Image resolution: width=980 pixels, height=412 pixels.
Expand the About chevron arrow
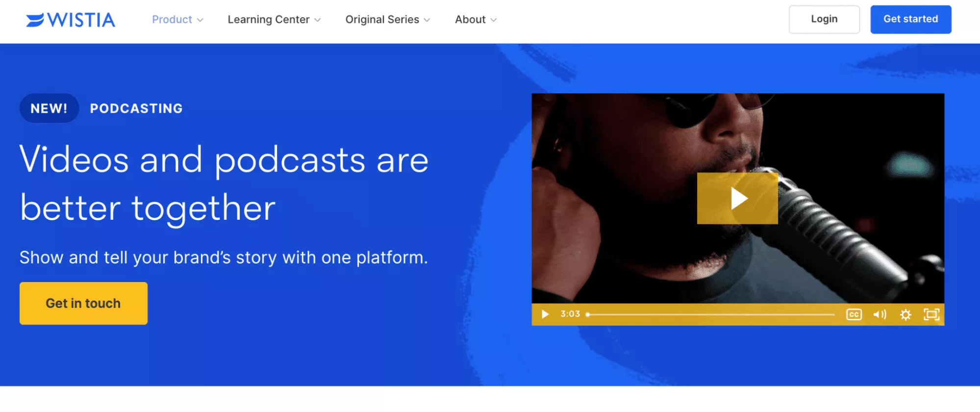click(x=494, y=20)
